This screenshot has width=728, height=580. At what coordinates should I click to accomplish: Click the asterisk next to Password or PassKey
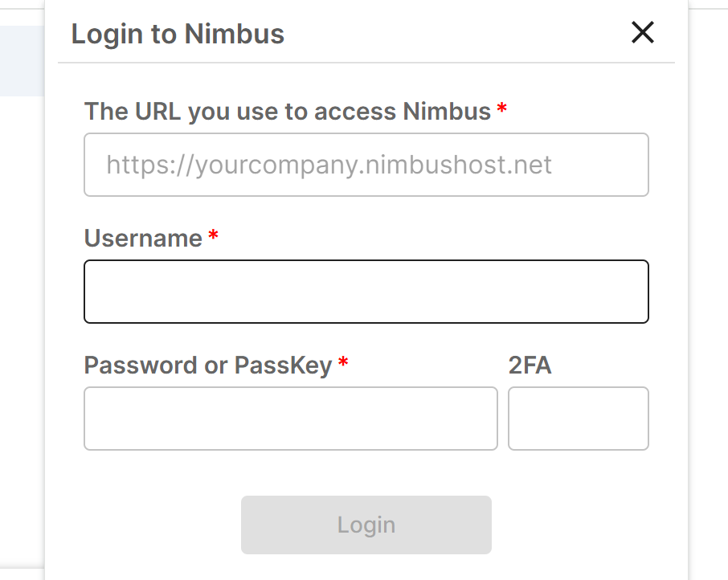coord(344,364)
